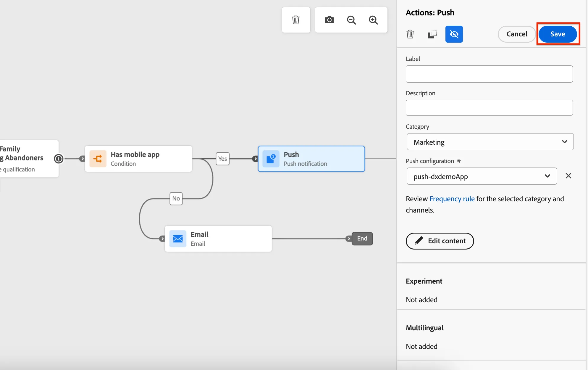The image size is (588, 370).
Task: Open the Frequency rule link
Action: [452, 199]
